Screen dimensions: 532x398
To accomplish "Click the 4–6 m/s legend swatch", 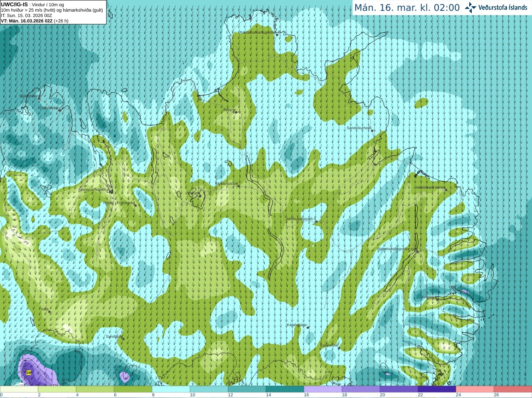I will pyautogui.click(x=95, y=389).
